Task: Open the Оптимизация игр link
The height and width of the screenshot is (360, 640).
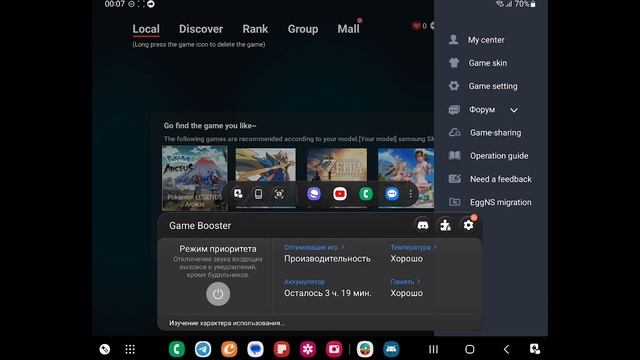Action: [x=313, y=247]
